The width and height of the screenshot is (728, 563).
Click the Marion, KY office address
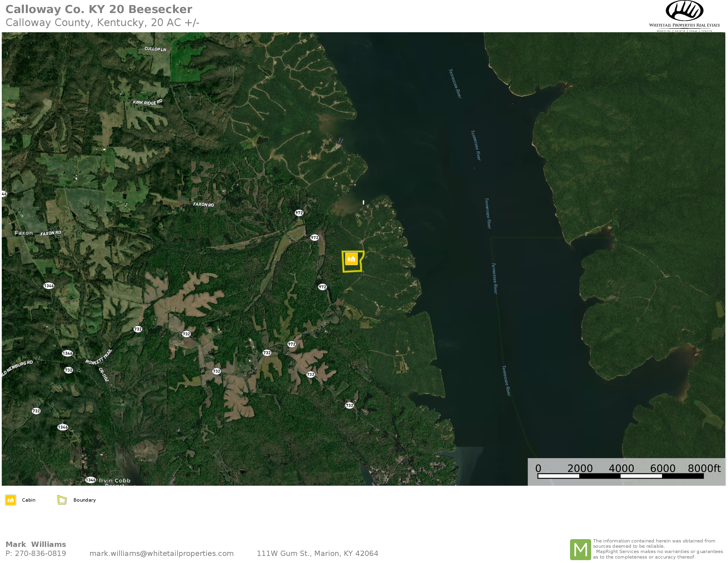317,553
